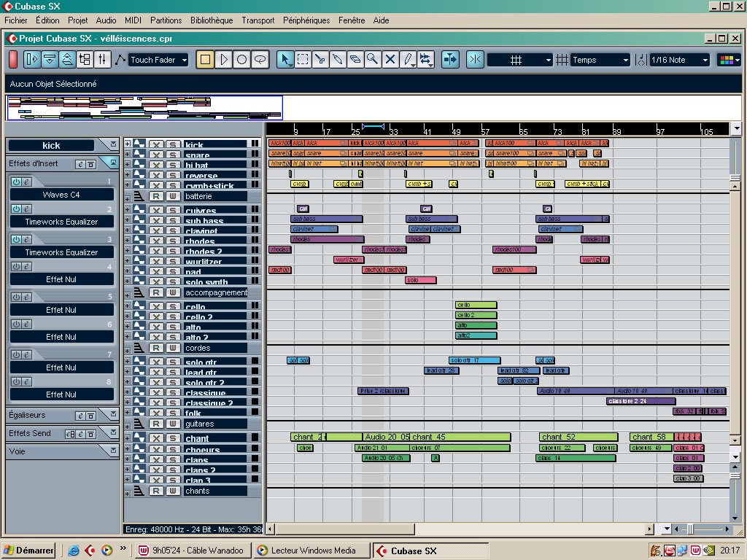Click the Démarrer start button
Viewport: 747px width, 560px height.
pos(28,551)
